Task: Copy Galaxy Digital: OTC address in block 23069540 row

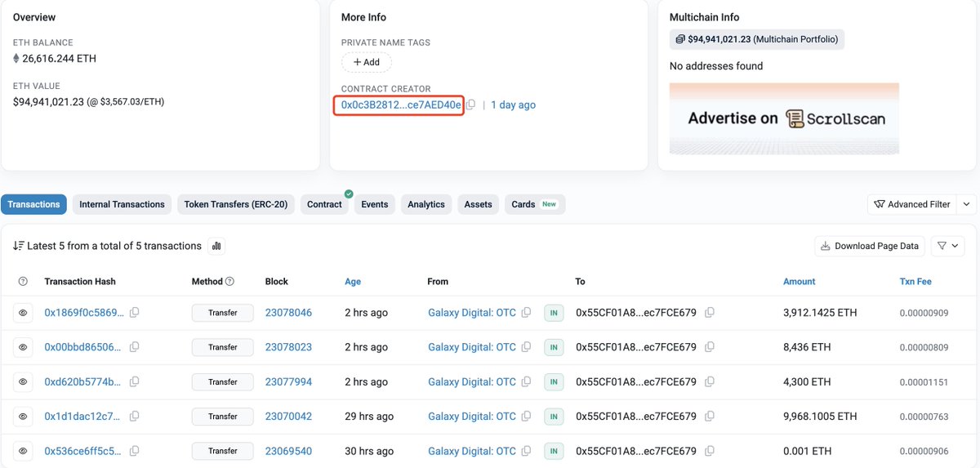Action: coord(527,451)
